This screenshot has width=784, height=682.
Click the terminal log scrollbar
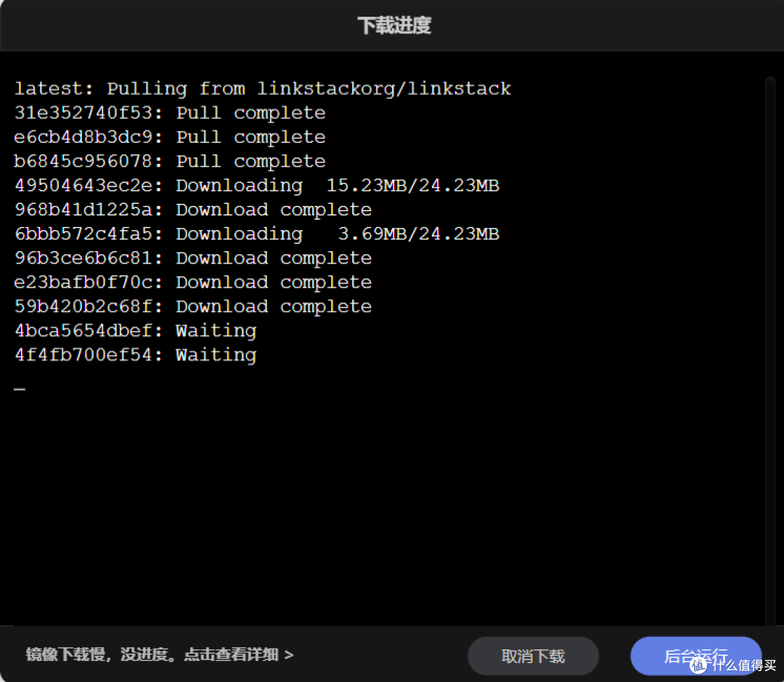point(769,350)
